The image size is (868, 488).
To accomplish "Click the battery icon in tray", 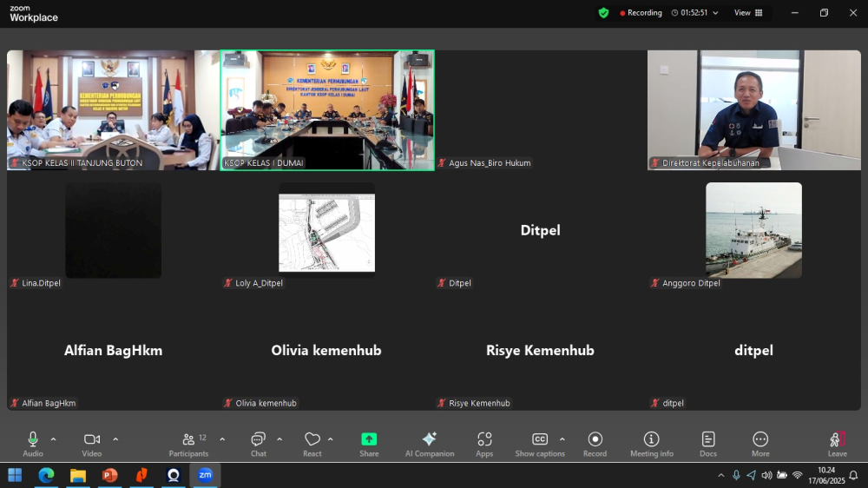I will click(782, 475).
